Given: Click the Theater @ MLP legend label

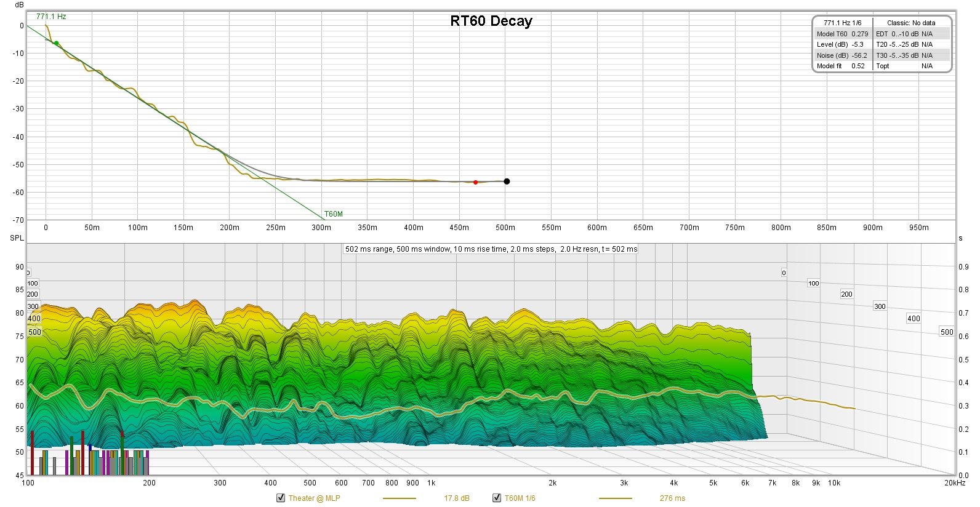Looking at the screenshot, I should pyautogui.click(x=314, y=498).
